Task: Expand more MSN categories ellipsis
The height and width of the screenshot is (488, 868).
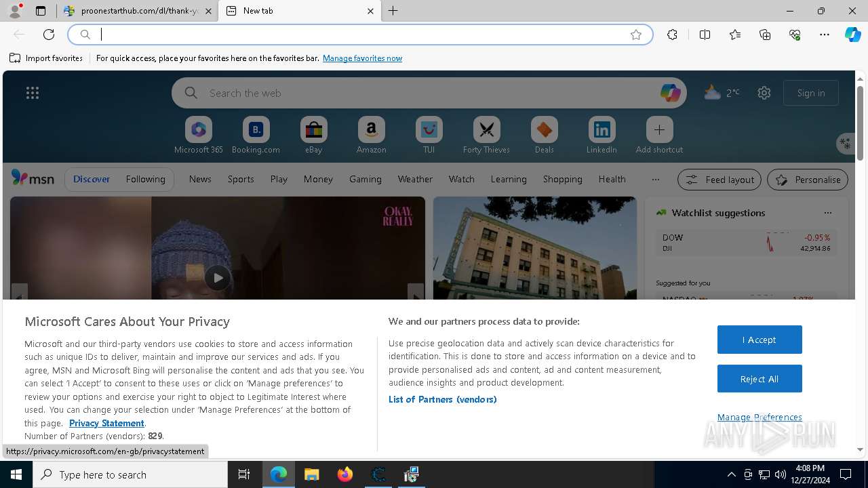Action: 655,179
